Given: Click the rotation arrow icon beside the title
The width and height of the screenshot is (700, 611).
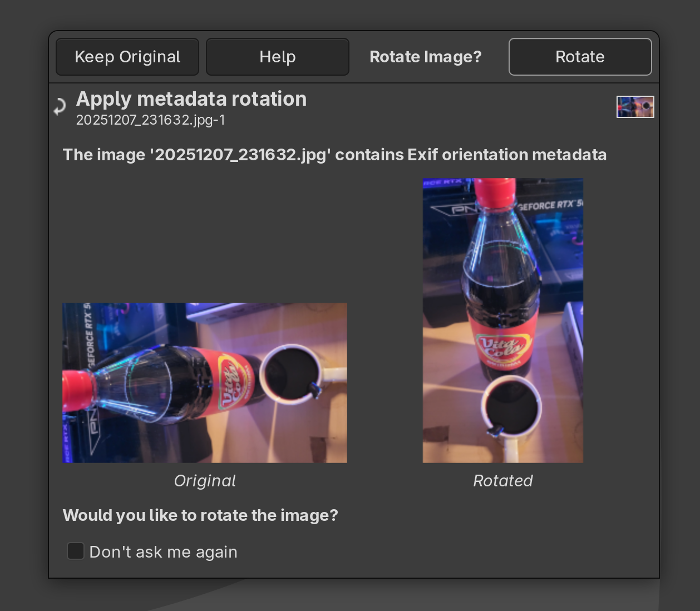Looking at the screenshot, I should point(60,106).
